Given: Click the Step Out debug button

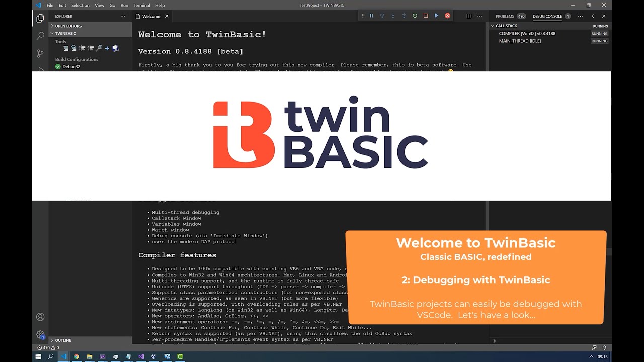Looking at the screenshot, I should tap(404, 16).
